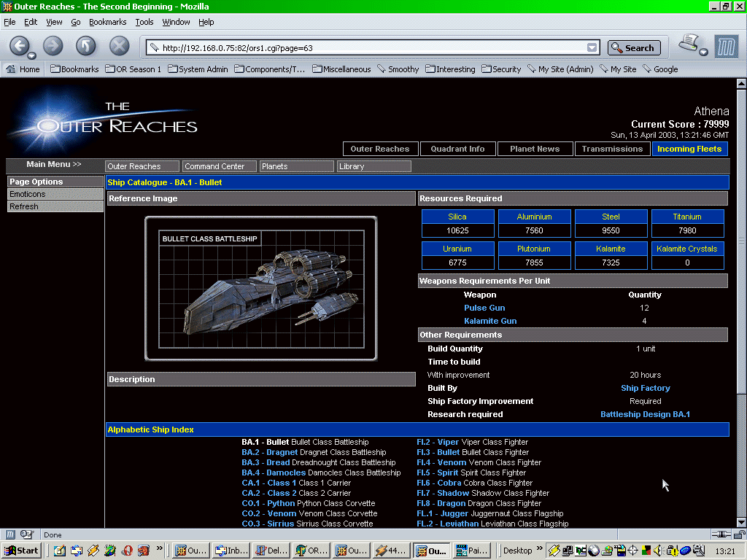The image size is (747, 560).
Task: Click the Windows Start button
Action: click(22, 551)
